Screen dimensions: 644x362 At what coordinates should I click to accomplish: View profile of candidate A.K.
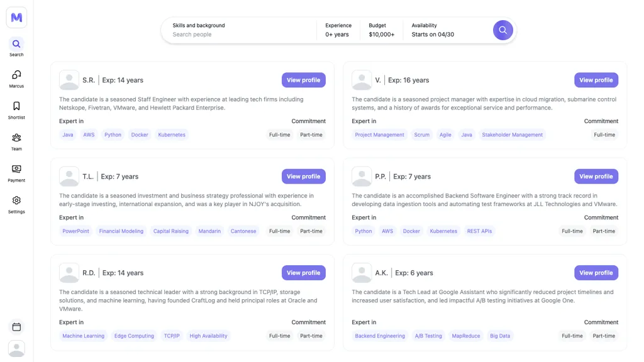point(596,272)
